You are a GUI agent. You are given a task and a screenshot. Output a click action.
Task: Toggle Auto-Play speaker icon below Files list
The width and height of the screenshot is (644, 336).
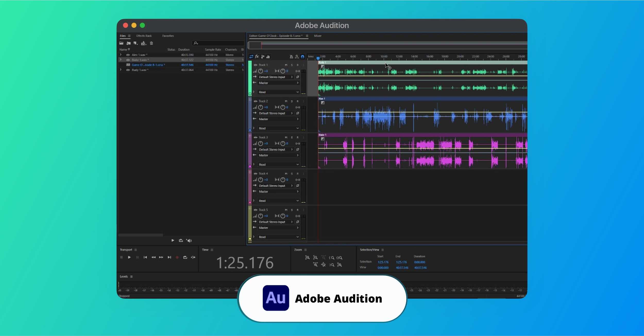(x=189, y=241)
